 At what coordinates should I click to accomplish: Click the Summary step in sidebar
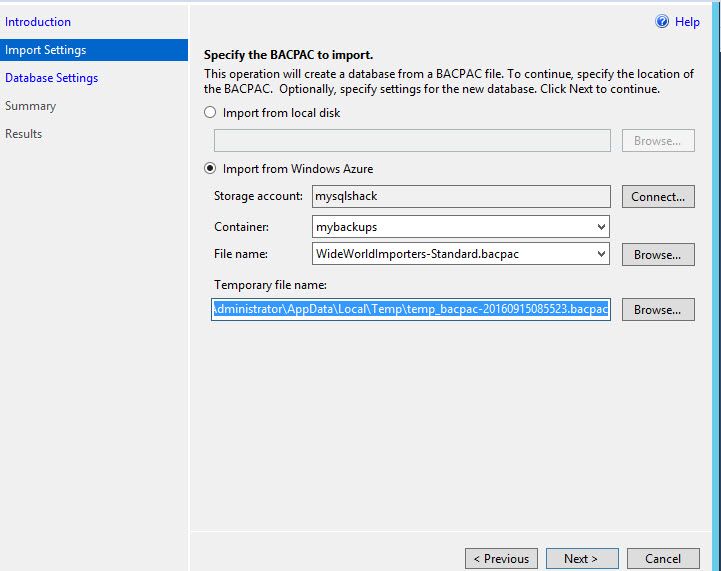(x=31, y=106)
